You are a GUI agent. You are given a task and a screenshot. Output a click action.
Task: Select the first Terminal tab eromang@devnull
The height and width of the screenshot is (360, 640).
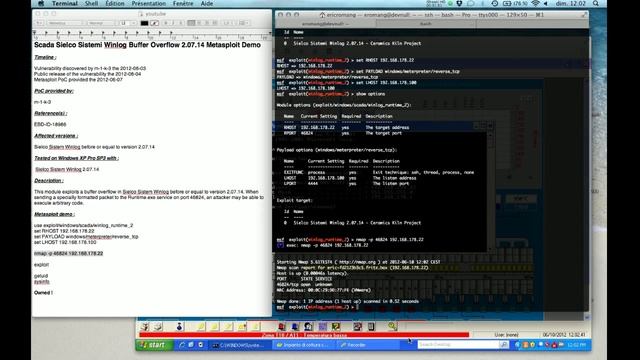[325, 24]
